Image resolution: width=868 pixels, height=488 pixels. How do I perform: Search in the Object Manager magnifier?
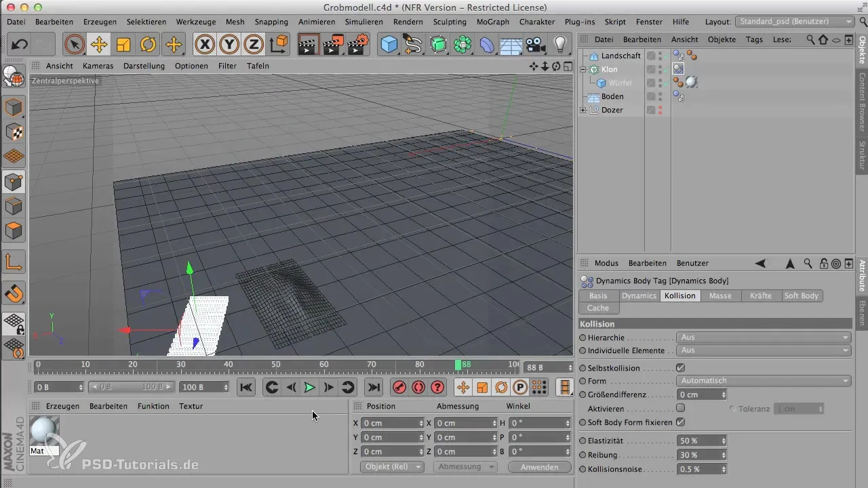810,39
